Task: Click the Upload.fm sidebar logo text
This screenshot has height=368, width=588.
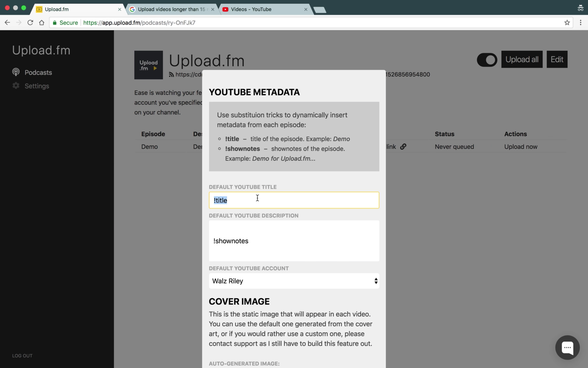Action: pyautogui.click(x=41, y=50)
